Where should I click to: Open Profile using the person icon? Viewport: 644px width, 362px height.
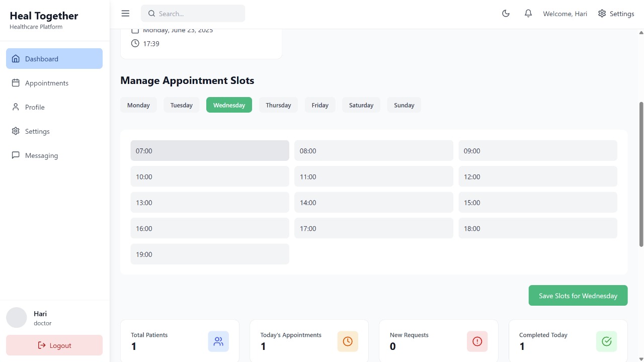16,107
